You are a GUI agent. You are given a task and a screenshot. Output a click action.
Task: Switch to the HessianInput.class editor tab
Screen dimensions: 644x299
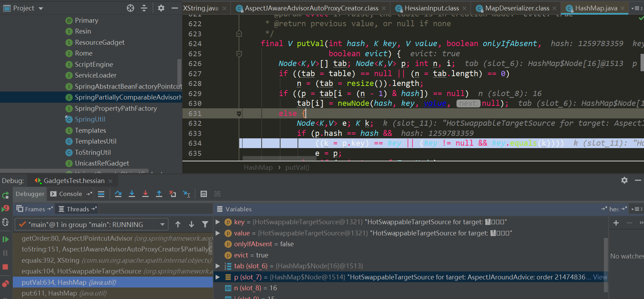point(431,8)
